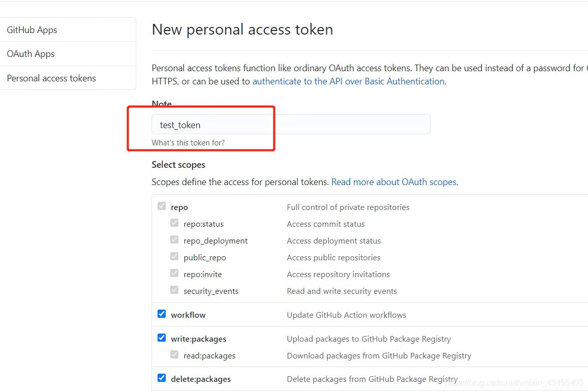Toggle the repo:status checkbox
This screenshot has width=588, height=392.
click(x=174, y=223)
